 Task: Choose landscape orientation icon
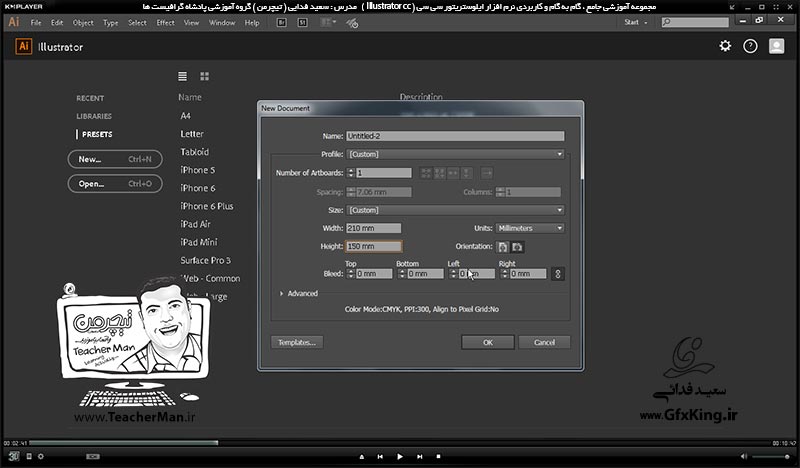[x=517, y=247]
